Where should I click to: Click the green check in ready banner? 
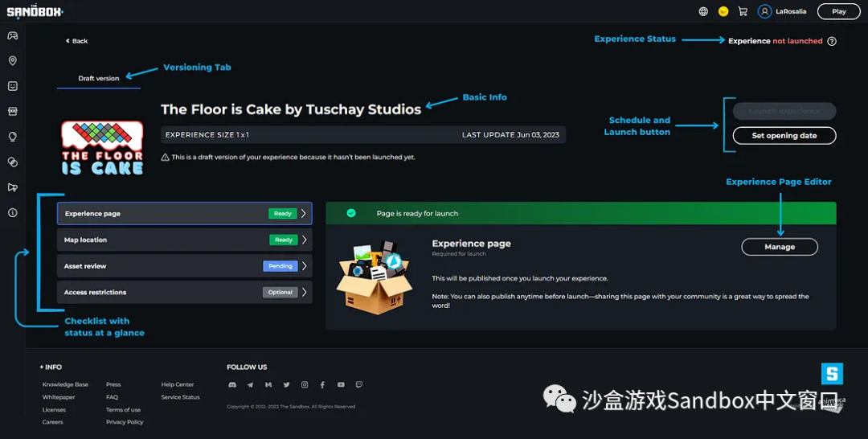(351, 213)
